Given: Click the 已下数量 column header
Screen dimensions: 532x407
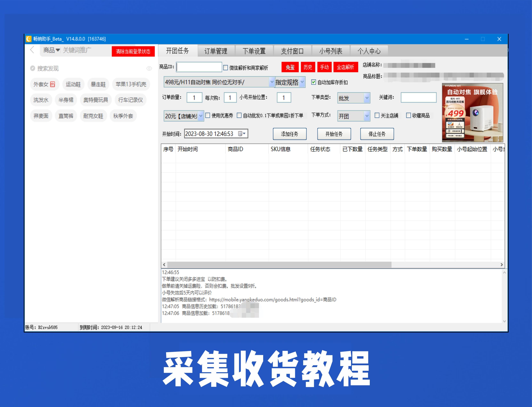Looking at the screenshot, I should (353, 149).
